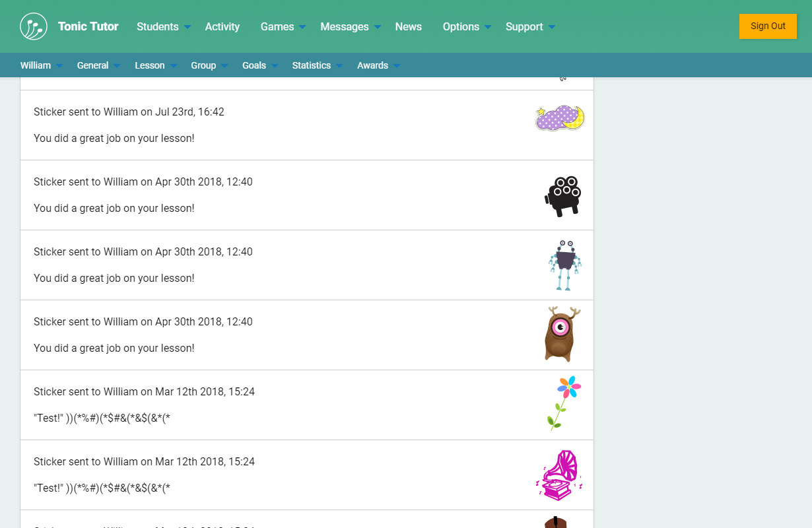This screenshot has width=812, height=528.
Task: Expand the Options menu
Action: pos(467,26)
